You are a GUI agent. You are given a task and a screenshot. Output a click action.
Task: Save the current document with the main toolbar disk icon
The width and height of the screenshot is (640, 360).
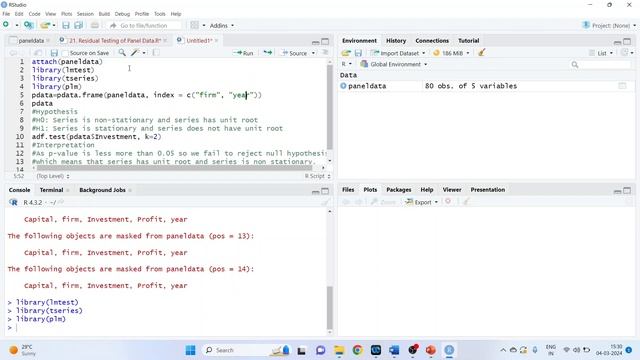click(x=66, y=25)
